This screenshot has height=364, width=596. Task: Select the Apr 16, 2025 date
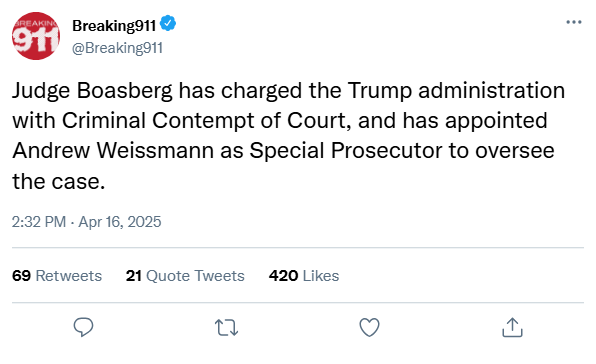120,222
